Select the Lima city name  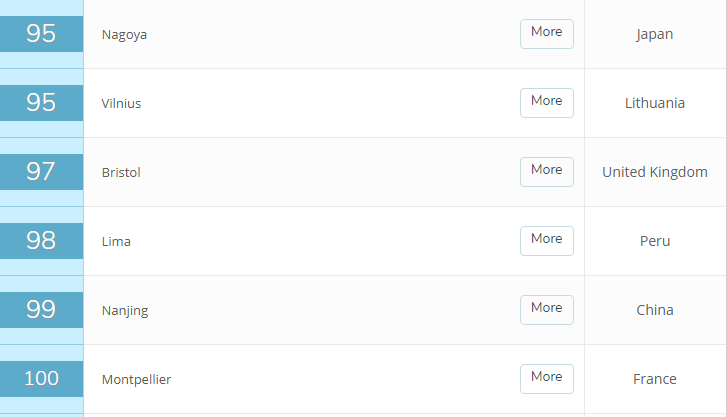[116, 242]
